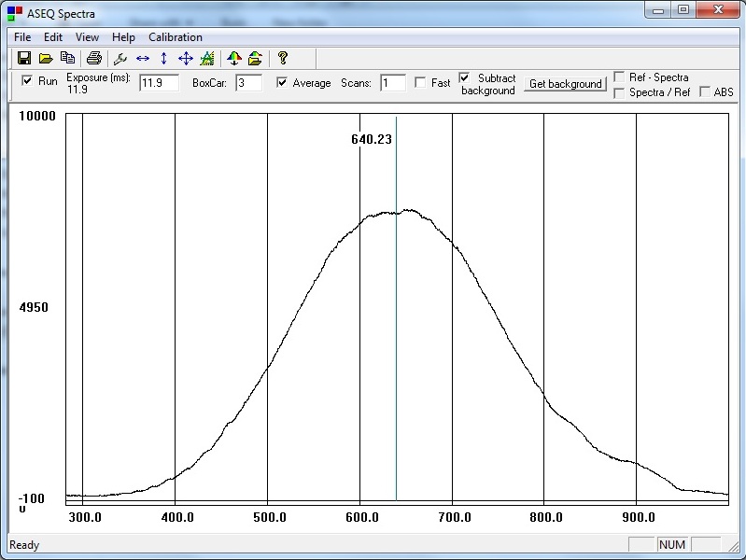Image resolution: width=746 pixels, height=560 pixels.
Task: Click horizontal scale double-arrow icon
Action: (142, 58)
